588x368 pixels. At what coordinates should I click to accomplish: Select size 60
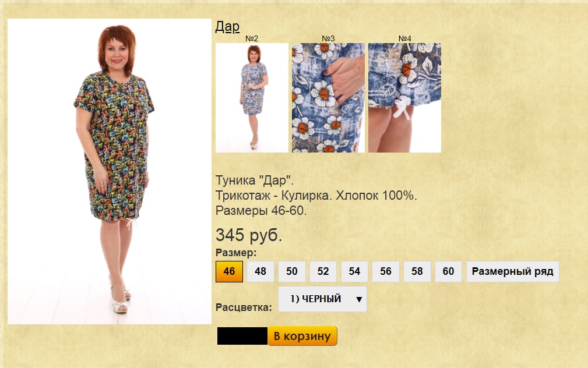tap(448, 271)
